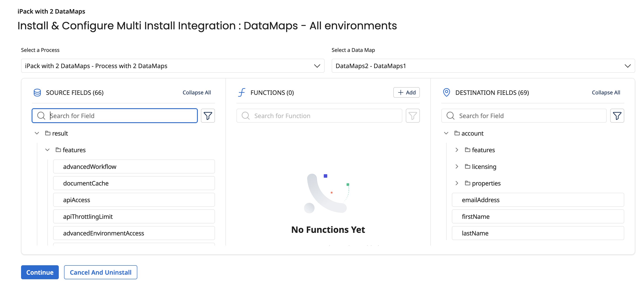The width and height of the screenshot is (644, 290).
Task: Collapse the result source folder
Action: coord(37,133)
